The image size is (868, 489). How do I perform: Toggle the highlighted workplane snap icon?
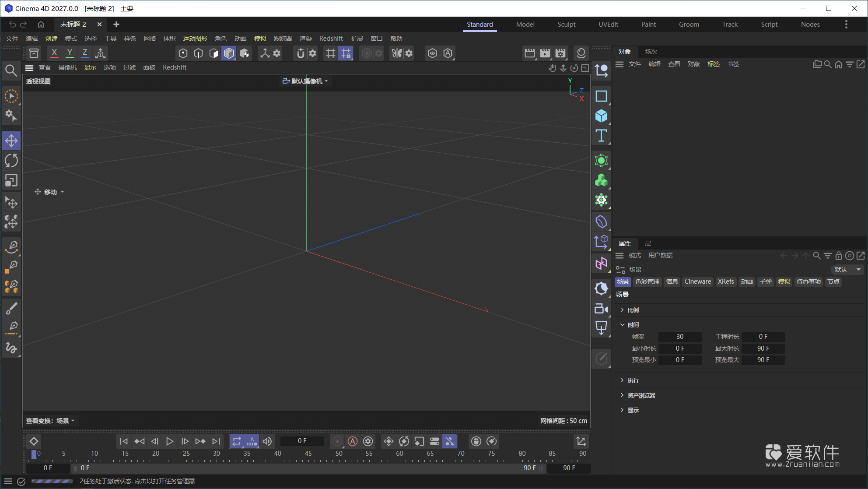tap(346, 53)
